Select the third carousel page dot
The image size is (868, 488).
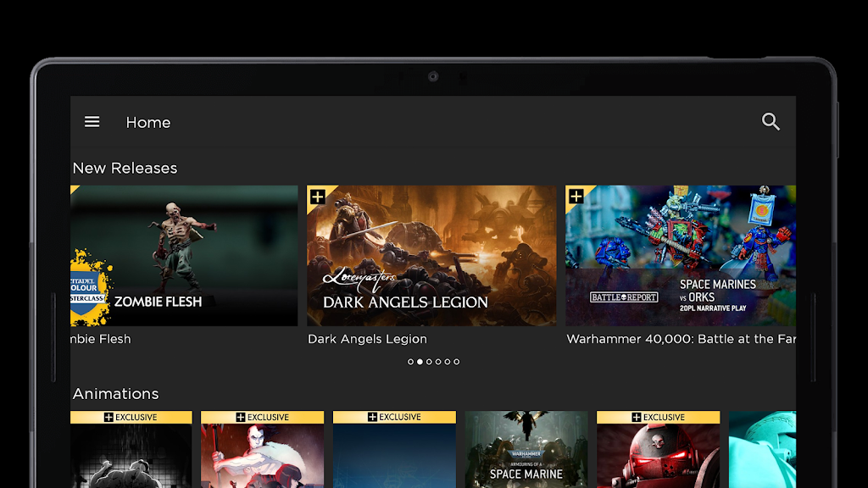[x=429, y=362]
